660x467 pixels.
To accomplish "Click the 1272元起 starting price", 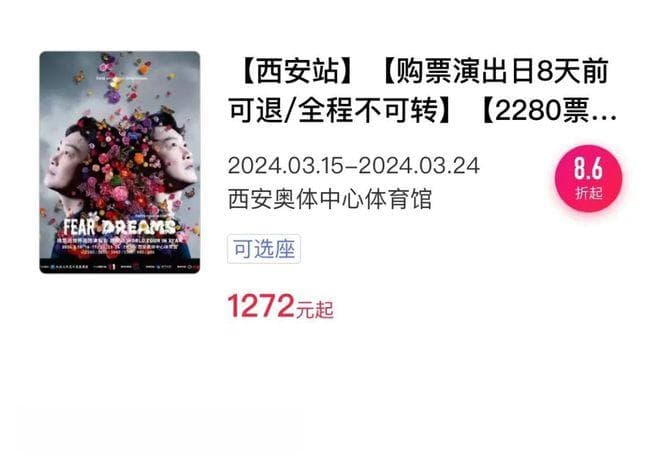I will pos(281,306).
